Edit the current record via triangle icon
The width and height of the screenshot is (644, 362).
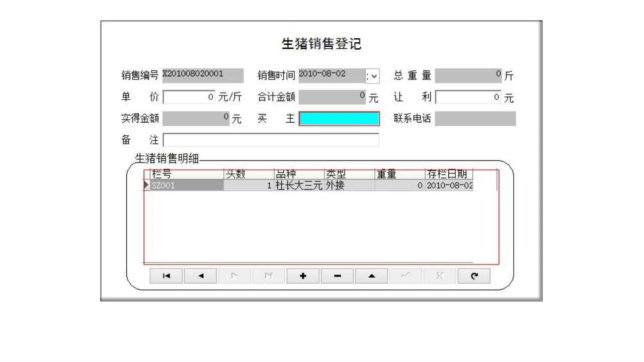[371, 276]
